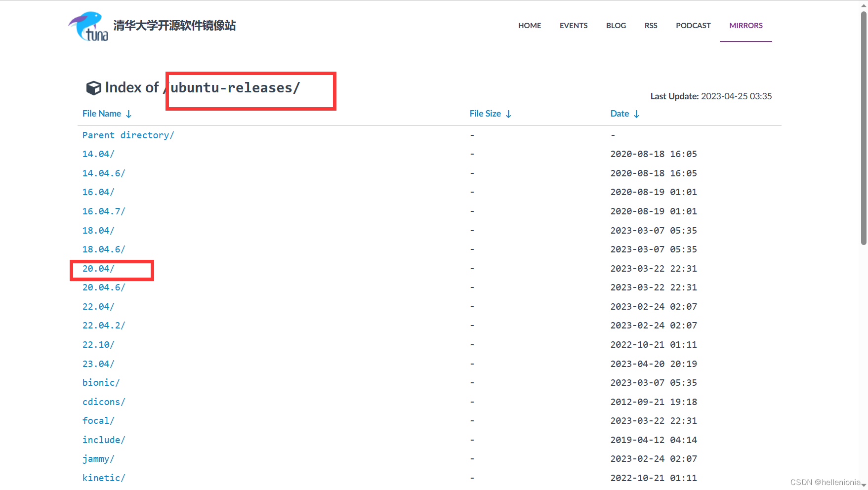This screenshot has width=868, height=490.
Task: Open the EVENTS menu item
Action: 574,26
